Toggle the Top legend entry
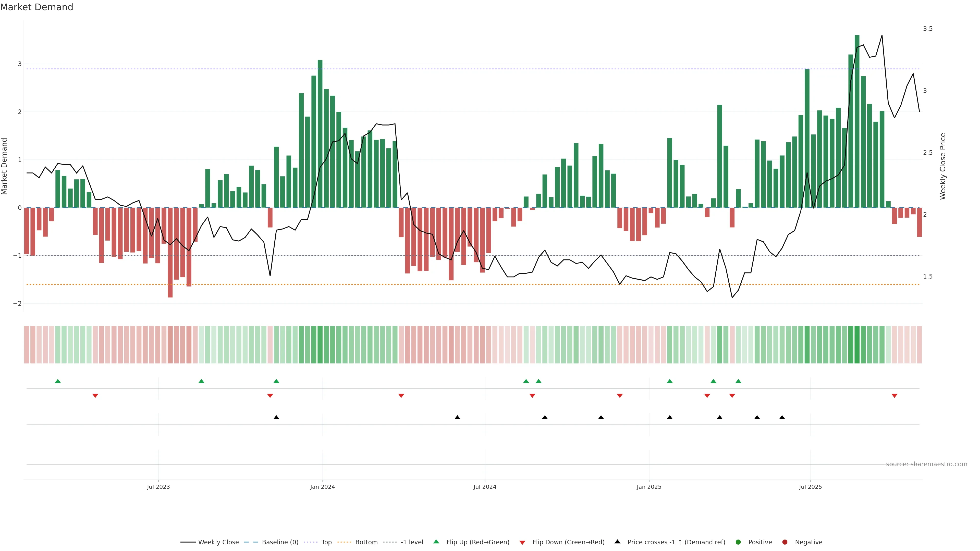 (326, 542)
